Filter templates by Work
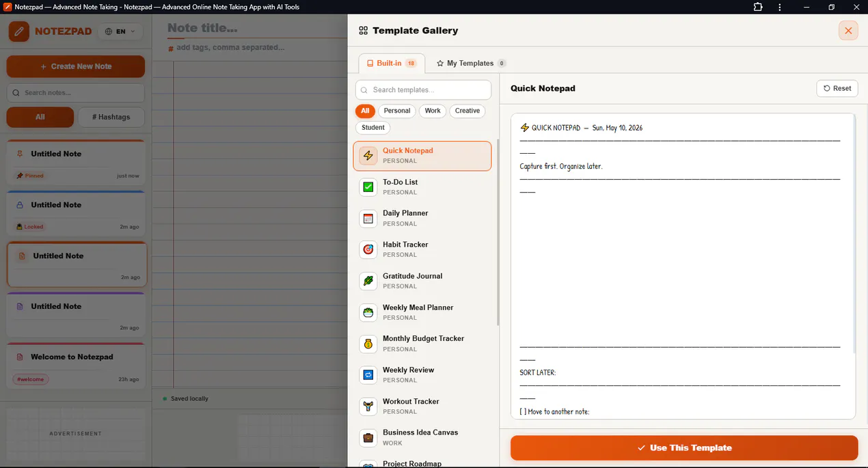This screenshot has height=468, width=868. click(433, 111)
